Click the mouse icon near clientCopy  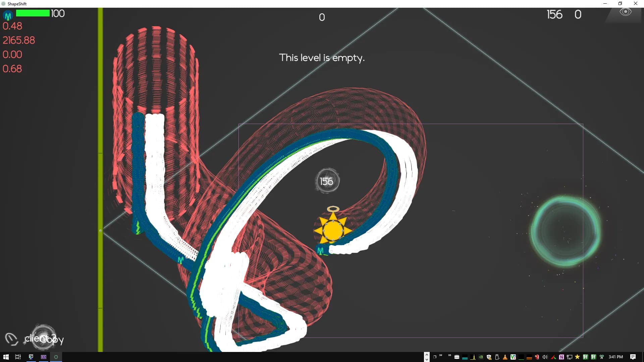pos(11,339)
